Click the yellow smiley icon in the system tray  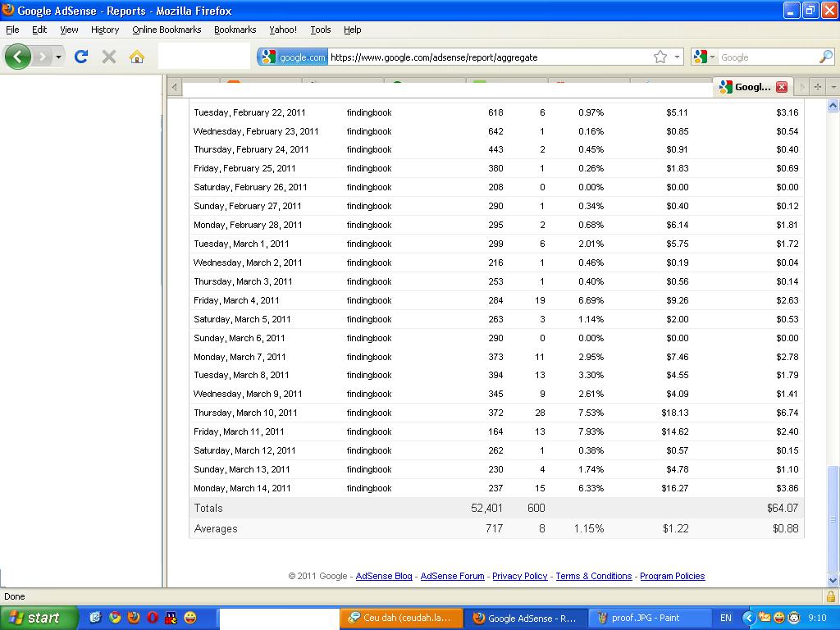pyautogui.click(x=779, y=618)
